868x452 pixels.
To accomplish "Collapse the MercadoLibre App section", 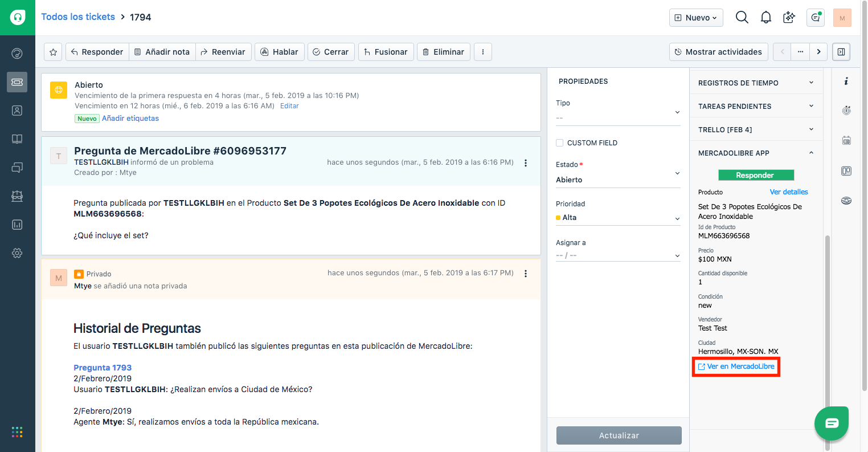I will pyautogui.click(x=756, y=153).
